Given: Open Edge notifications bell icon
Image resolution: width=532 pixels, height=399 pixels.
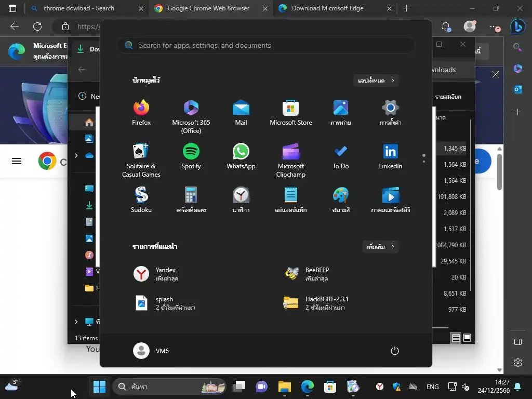Looking at the screenshot, I should [446, 26].
